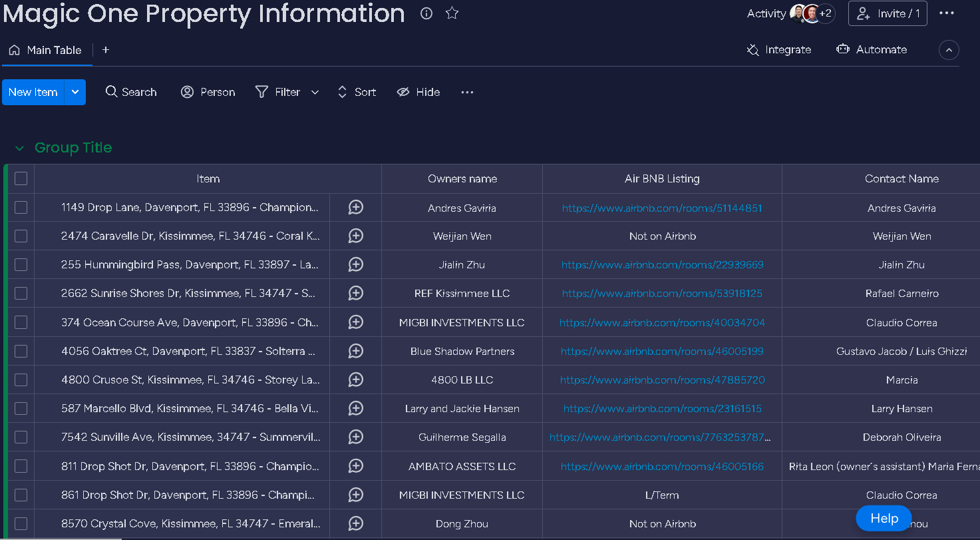
Task: Open Airbnb listing link ending 46005199
Action: coord(662,352)
